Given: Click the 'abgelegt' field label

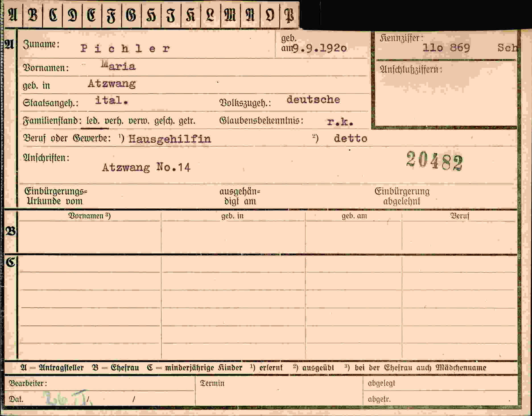Looking at the screenshot, I should pyautogui.click(x=381, y=383).
